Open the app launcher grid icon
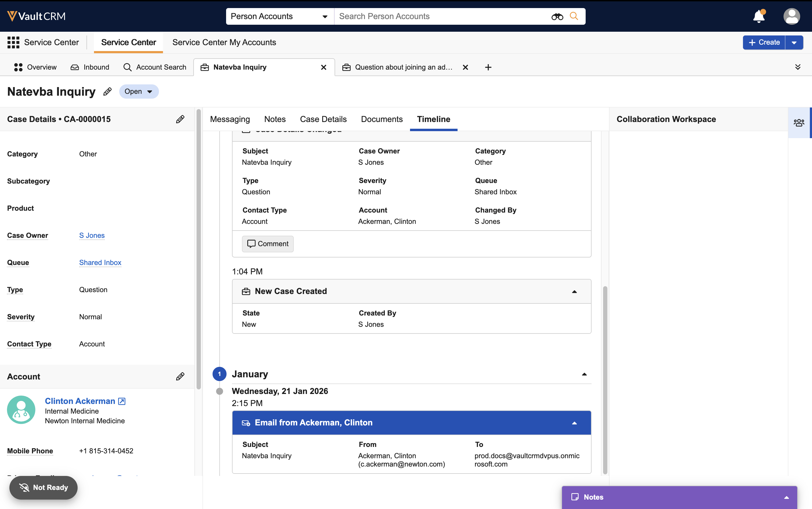The height and width of the screenshot is (509, 812). pos(13,42)
